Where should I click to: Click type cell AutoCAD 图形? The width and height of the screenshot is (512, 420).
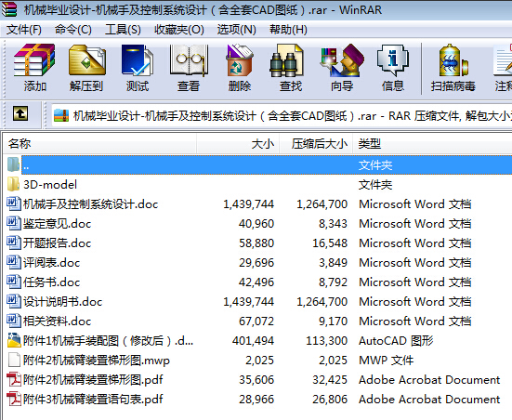[x=396, y=341]
